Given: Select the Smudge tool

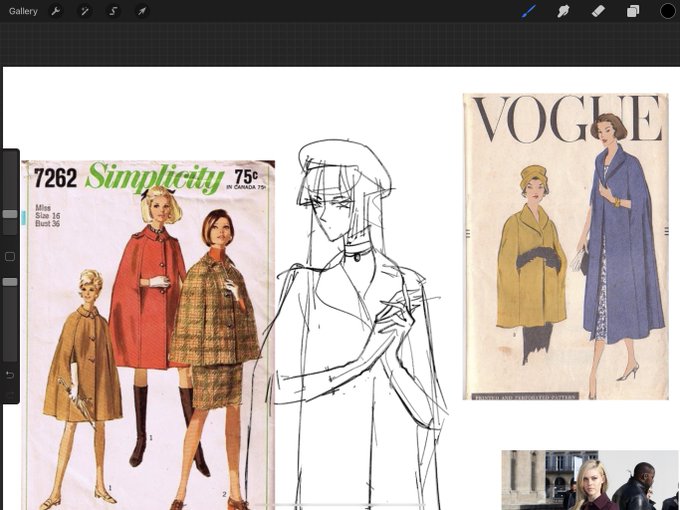Looking at the screenshot, I should [563, 11].
